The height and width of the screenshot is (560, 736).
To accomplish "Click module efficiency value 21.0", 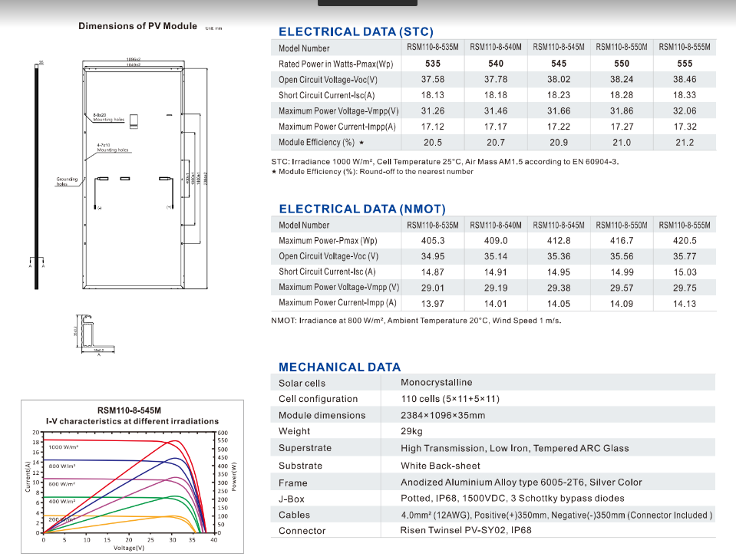I will tap(622, 142).
